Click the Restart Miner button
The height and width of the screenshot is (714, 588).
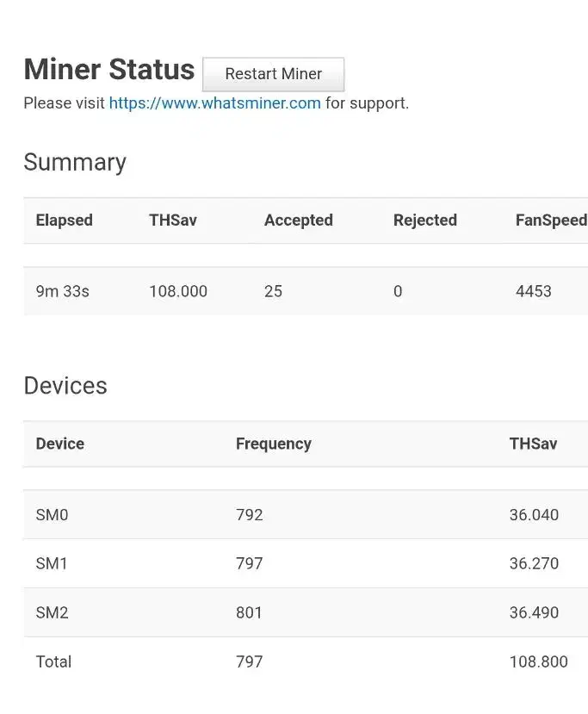[273, 74]
